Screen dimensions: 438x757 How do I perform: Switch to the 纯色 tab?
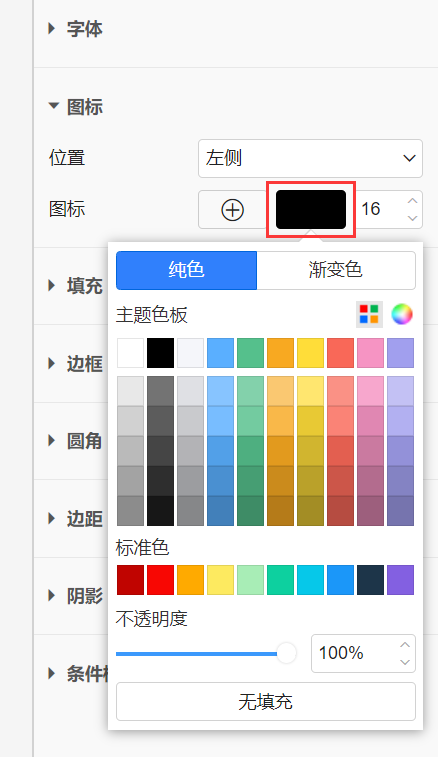186,270
